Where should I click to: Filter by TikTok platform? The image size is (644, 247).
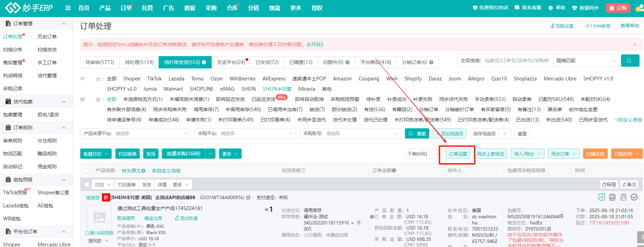(155, 79)
